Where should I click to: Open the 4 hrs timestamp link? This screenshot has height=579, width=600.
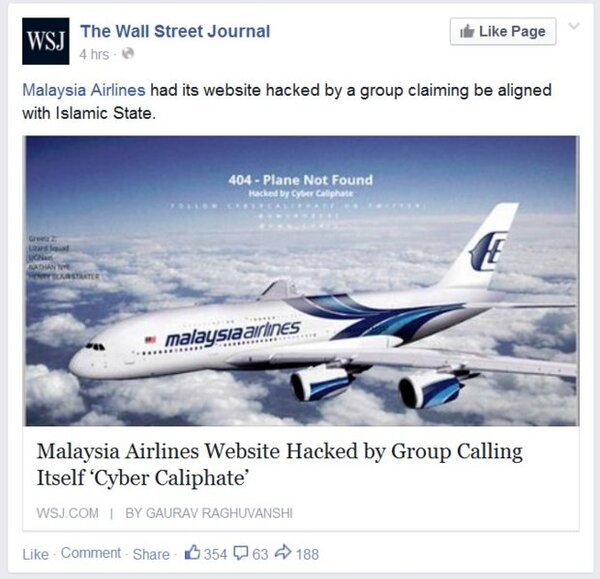[94, 54]
